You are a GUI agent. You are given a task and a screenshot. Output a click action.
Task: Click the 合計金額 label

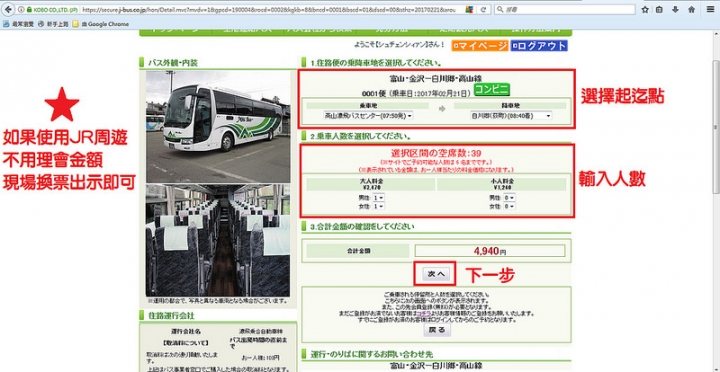point(358,251)
